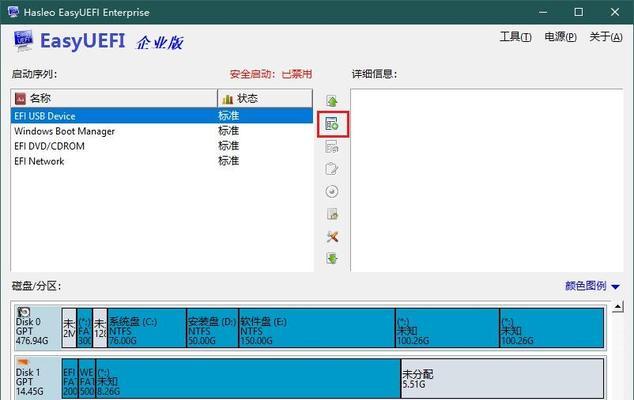Move selected boot entry down with green arrow
The width and height of the screenshot is (634, 400).
(x=332, y=258)
